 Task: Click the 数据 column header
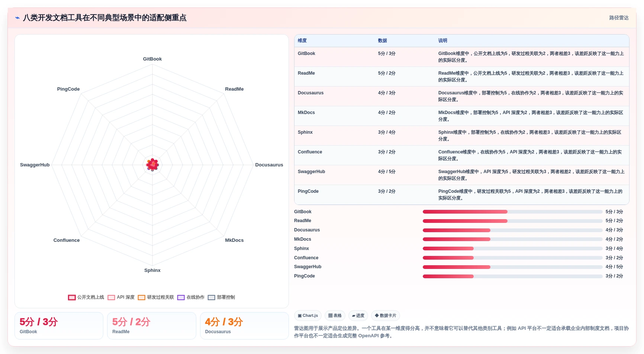pyautogui.click(x=383, y=40)
